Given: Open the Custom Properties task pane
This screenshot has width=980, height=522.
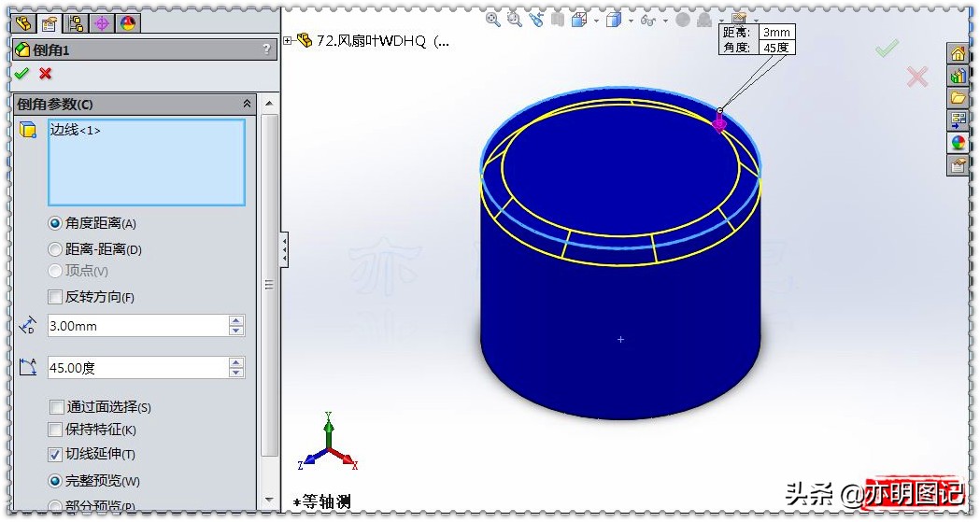Looking at the screenshot, I should tap(959, 165).
